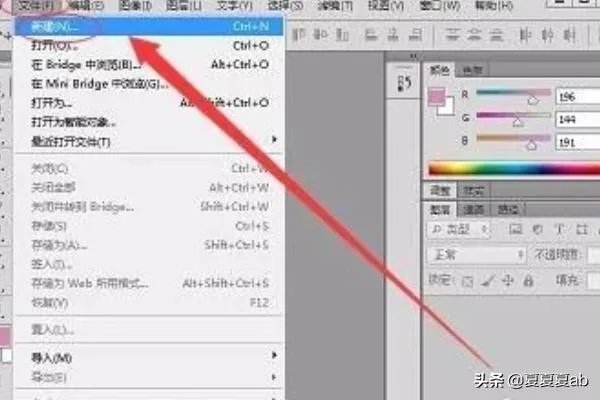Expand the 导入(M) submenu
This screenshot has width=600, height=400.
(149, 358)
